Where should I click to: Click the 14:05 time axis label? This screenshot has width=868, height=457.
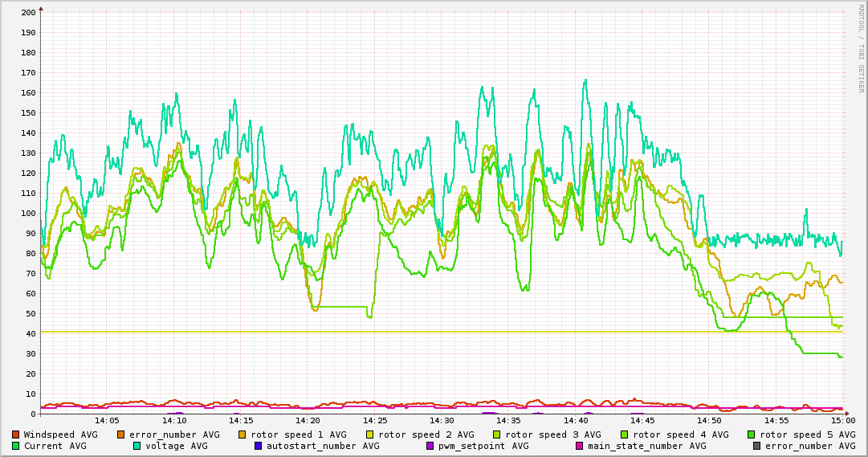(x=107, y=422)
